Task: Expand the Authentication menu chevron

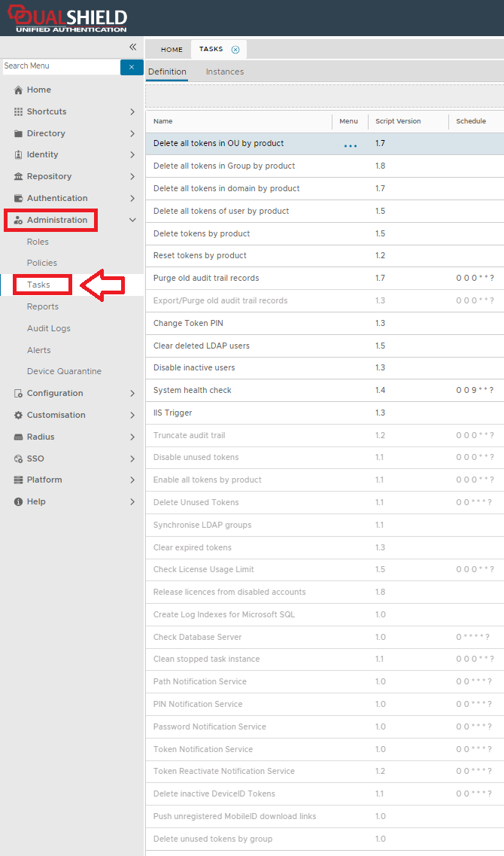Action: pos(132,198)
